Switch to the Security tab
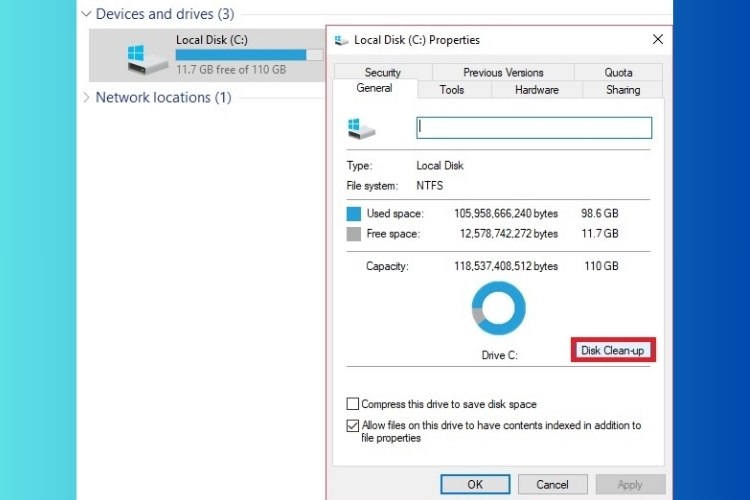750x500 pixels. click(x=382, y=72)
